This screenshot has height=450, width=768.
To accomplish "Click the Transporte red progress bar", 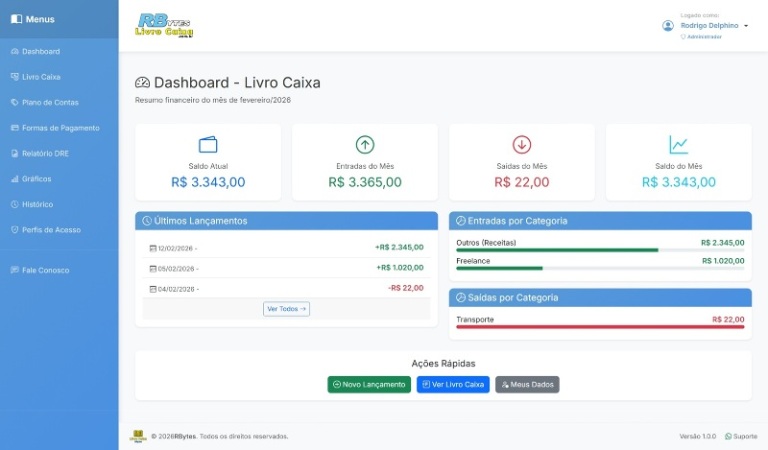I will coord(600,327).
